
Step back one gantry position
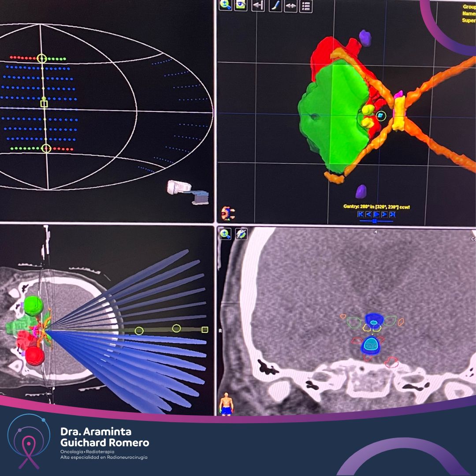click(x=368, y=214)
